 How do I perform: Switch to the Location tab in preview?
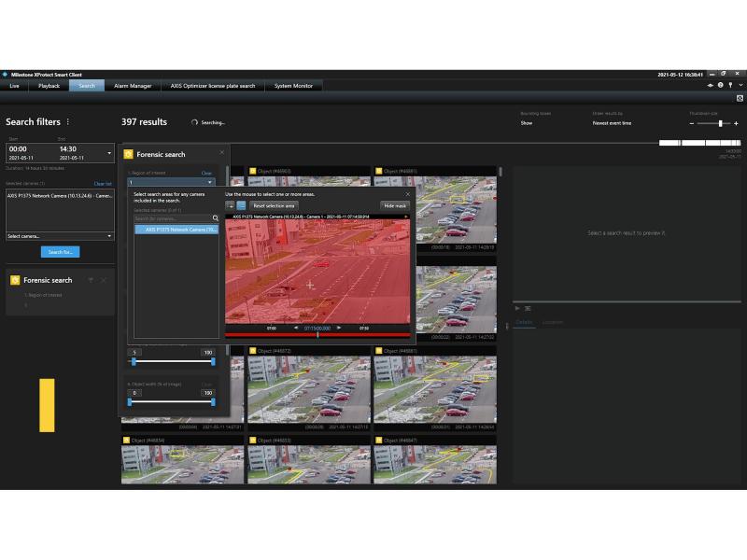[553, 322]
